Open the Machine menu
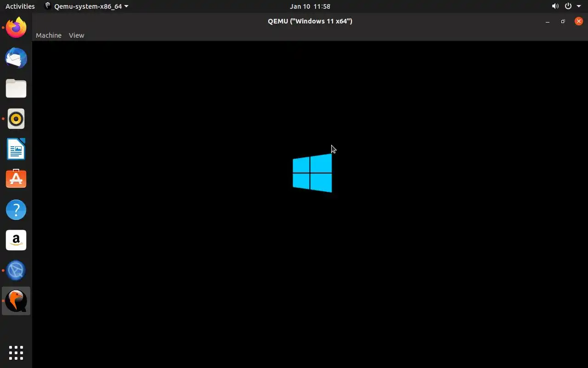This screenshot has width=588, height=368. click(x=49, y=35)
